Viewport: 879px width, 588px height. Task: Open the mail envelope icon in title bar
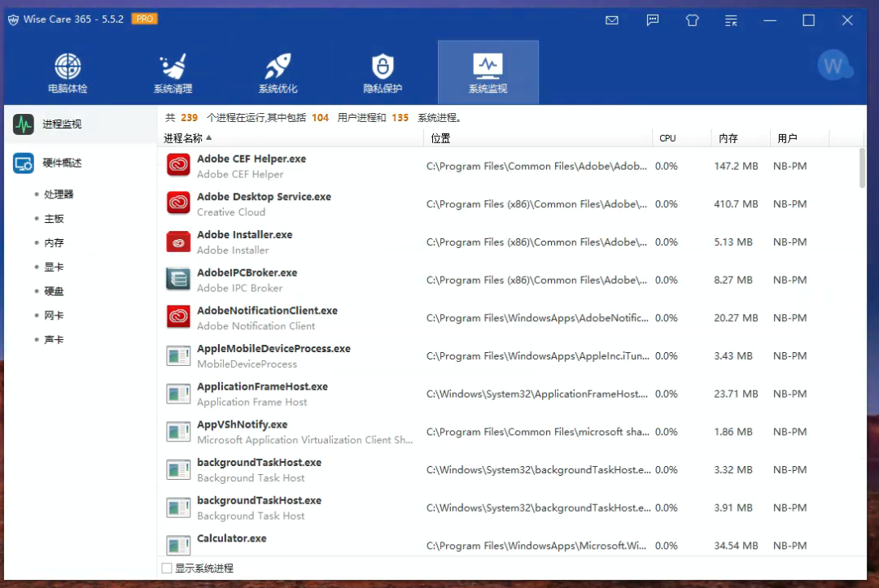coord(611,20)
